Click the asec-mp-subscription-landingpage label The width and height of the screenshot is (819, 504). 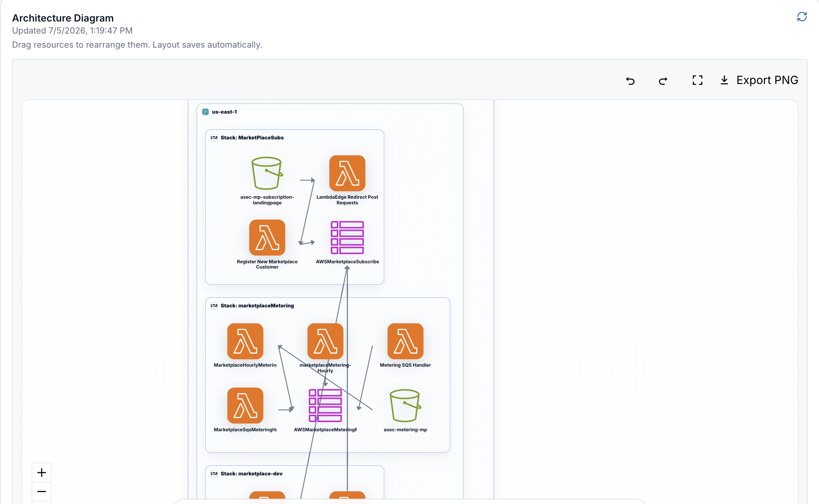[x=267, y=200]
